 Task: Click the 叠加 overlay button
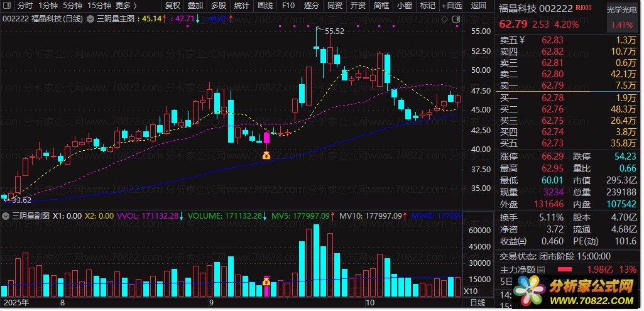[195, 6]
